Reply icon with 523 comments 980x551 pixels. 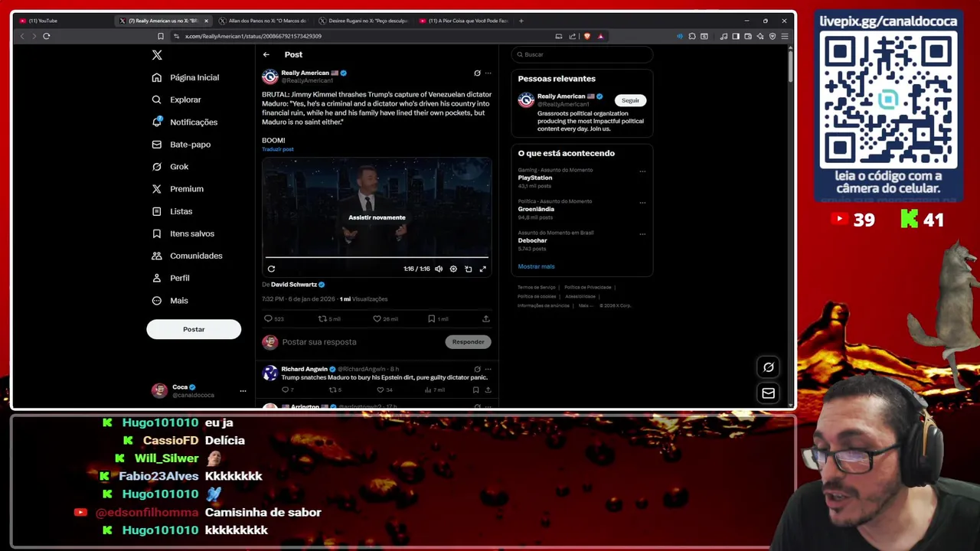pyautogui.click(x=273, y=318)
